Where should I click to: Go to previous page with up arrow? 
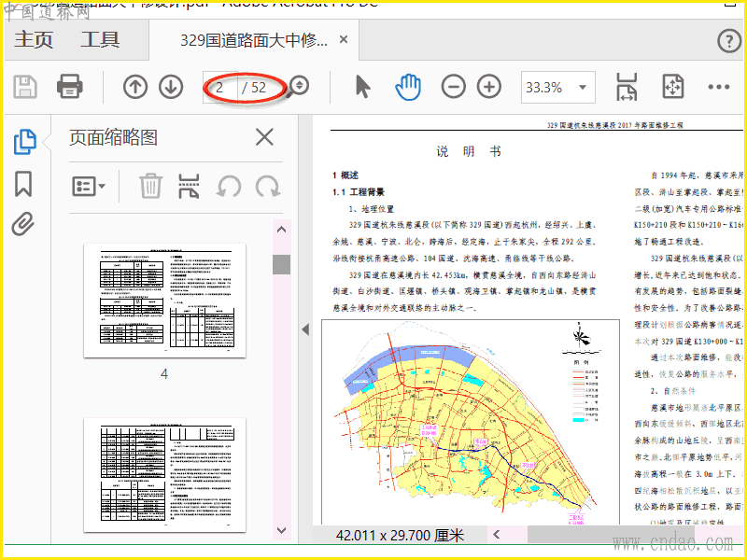coord(135,88)
